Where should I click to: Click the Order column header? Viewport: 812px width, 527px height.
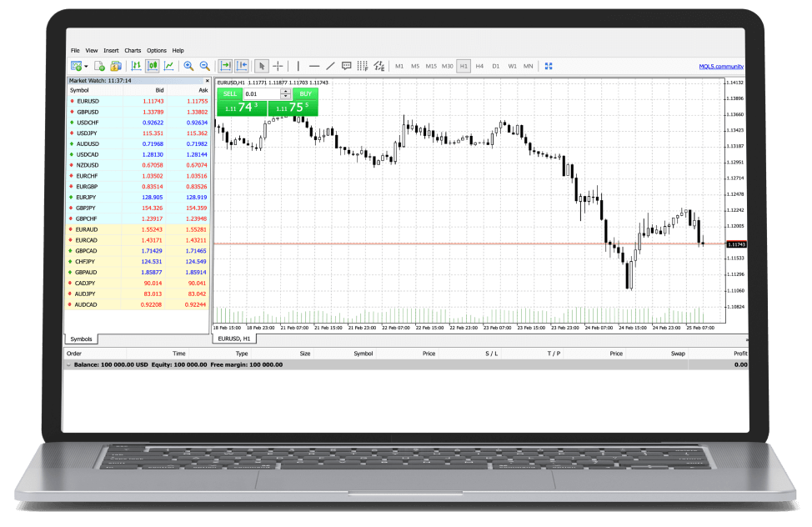[74, 354]
